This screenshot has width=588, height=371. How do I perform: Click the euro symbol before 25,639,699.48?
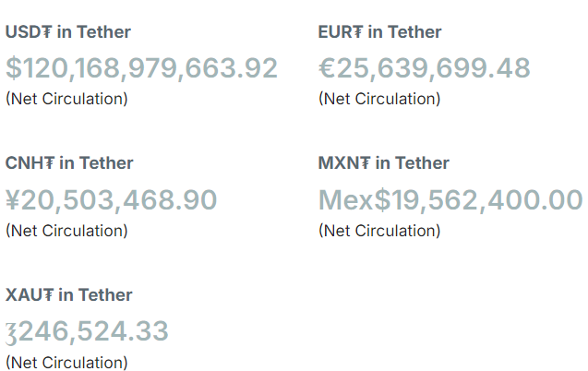329,68
